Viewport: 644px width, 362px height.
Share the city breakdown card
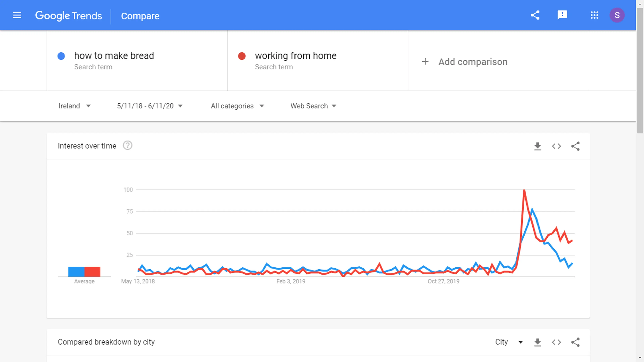(575, 342)
